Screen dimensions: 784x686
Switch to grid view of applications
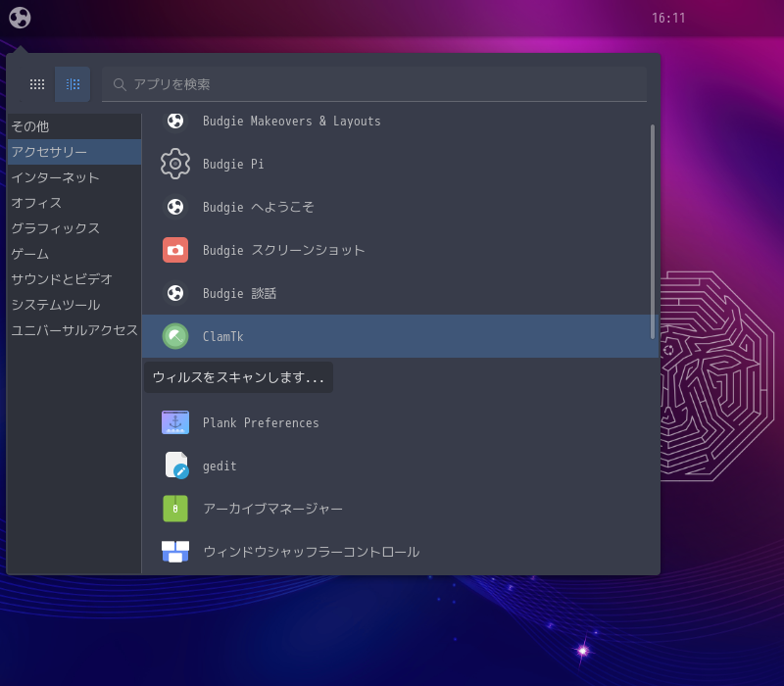(x=37, y=84)
